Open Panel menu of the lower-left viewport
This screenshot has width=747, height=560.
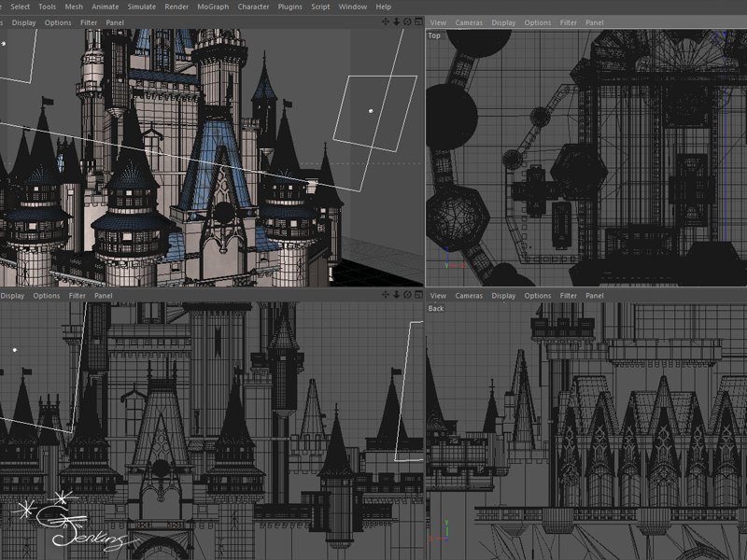point(104,295)
